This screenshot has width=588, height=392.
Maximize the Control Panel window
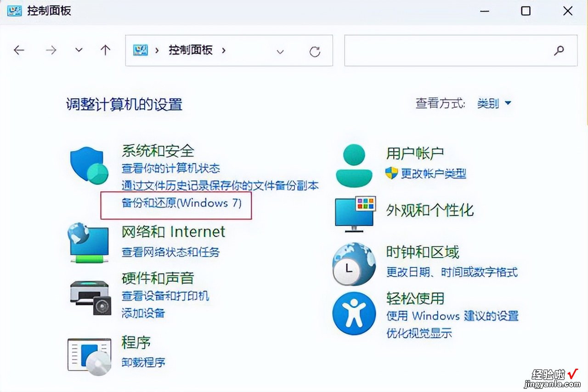pyautogui.click(x=526, y=11)
